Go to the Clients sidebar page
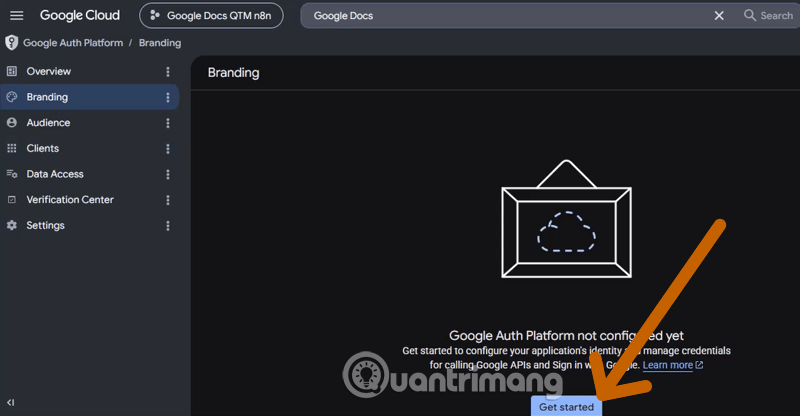 [x=89, y=149]
